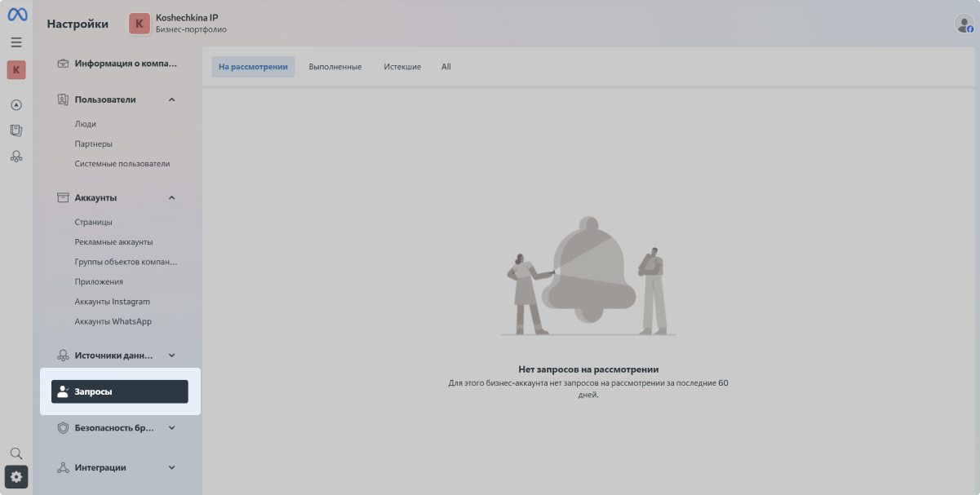This screenshot has height=495, width=980.
Task: Click the data sources icon in left rail
Action: pos(16,156)
